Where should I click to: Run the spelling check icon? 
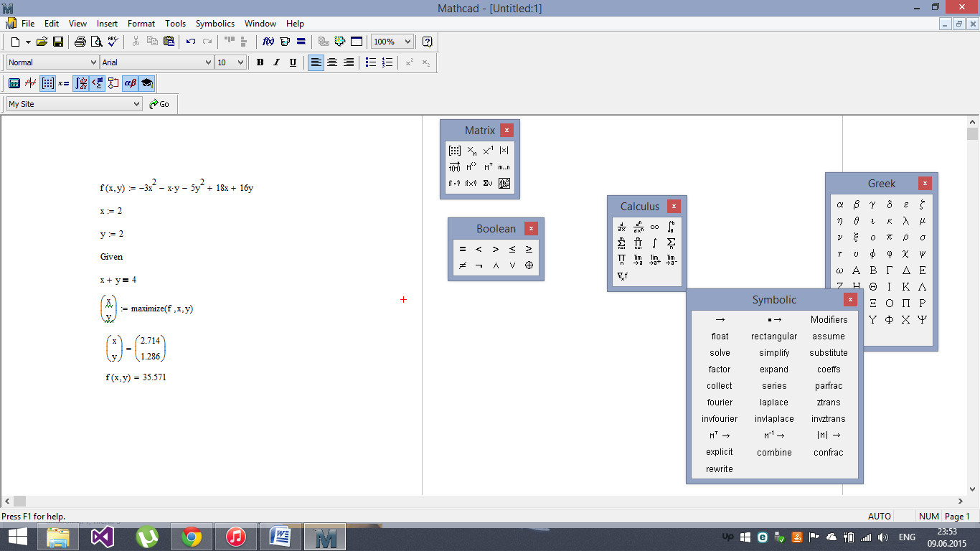tap(113, 42)
